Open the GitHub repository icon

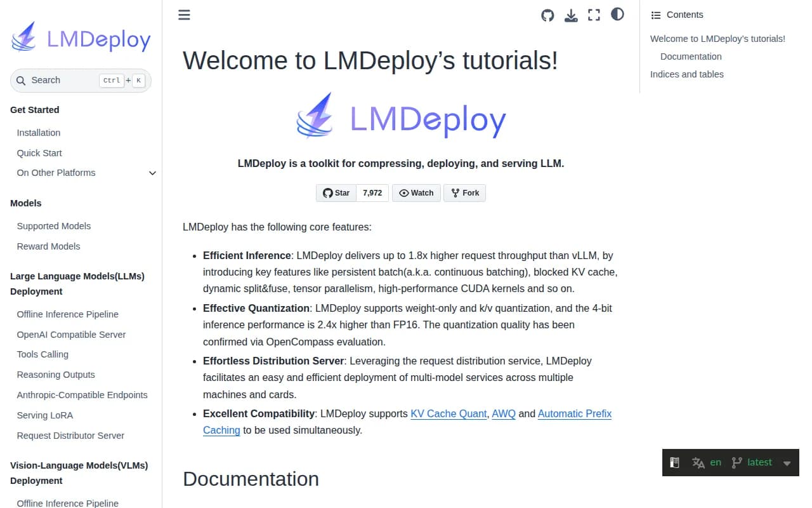[x=547, y=15]
